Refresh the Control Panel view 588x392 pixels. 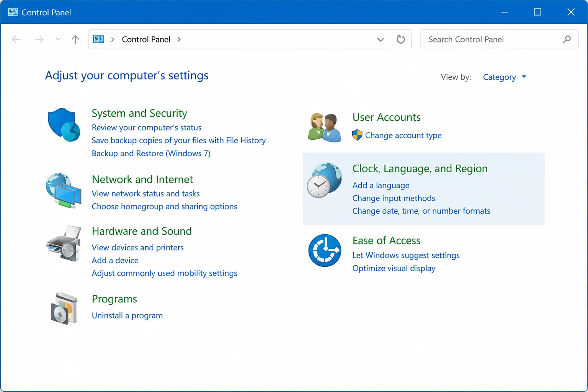click(x=401, y=39)
